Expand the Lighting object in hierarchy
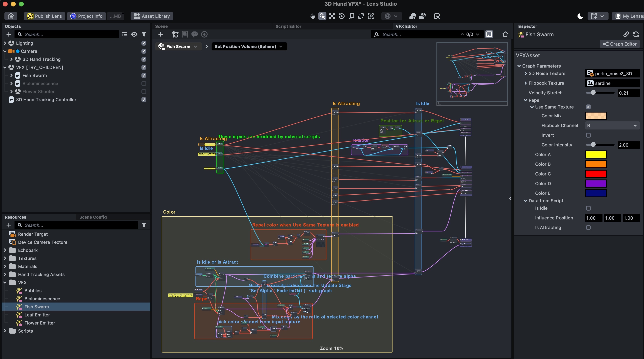Viewport: 644px width, 359px height. (x=5, y=43)
